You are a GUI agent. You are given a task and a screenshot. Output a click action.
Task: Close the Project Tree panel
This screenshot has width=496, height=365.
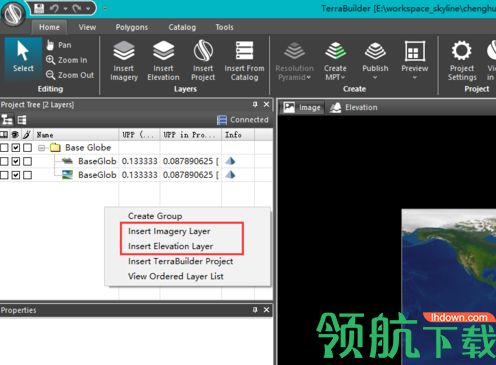266,104
